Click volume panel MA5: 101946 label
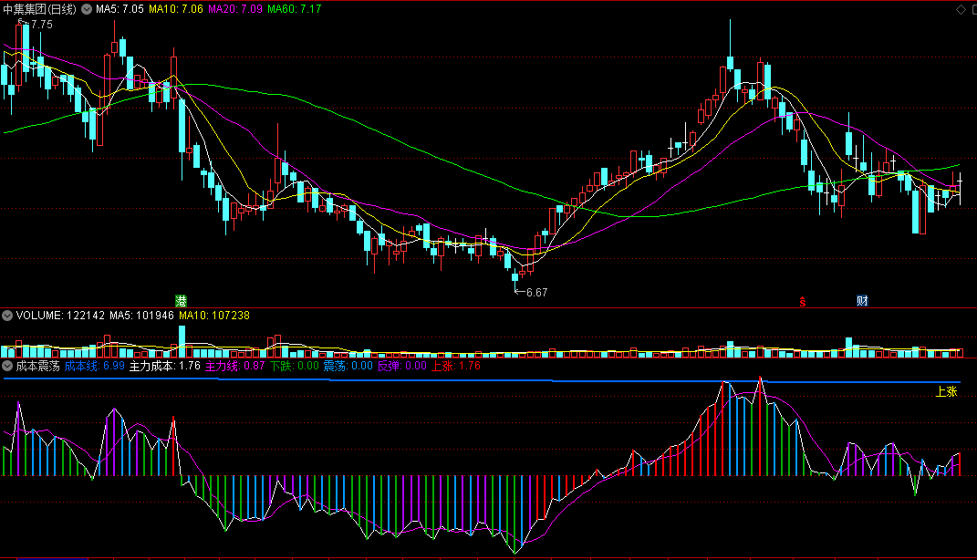Image resolution: width=977 pixels, height=560 pixels. click(141, 316)
